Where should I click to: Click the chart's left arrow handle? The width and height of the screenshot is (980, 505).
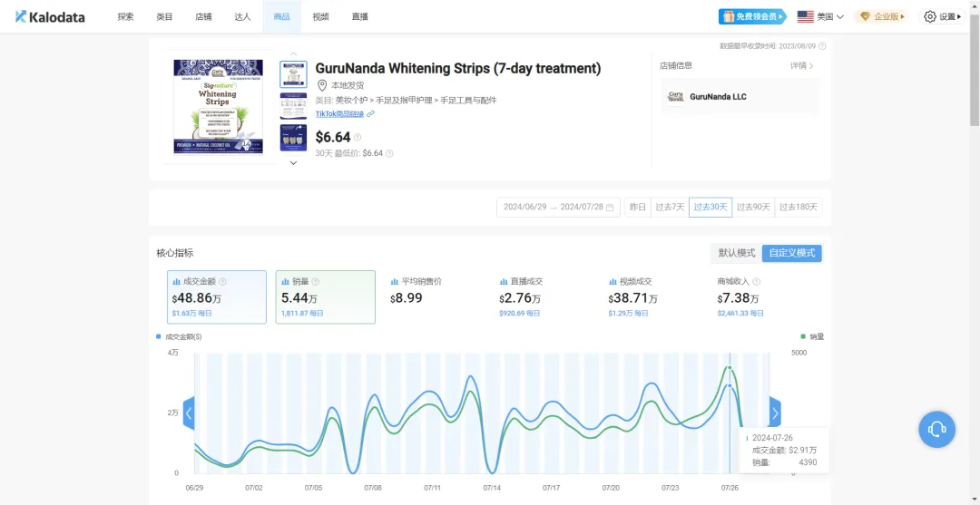coord(189,413)
